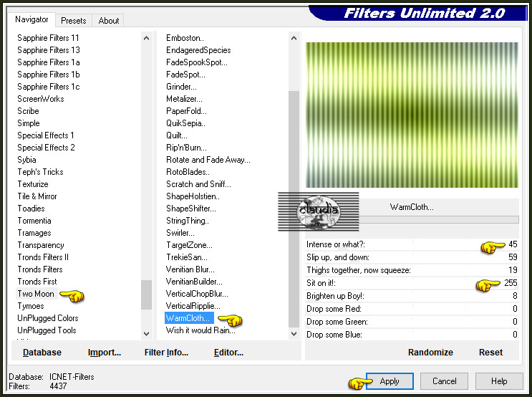Select Emboston.. filter
This screenshot has height=397, width=532.
point(185,38)
